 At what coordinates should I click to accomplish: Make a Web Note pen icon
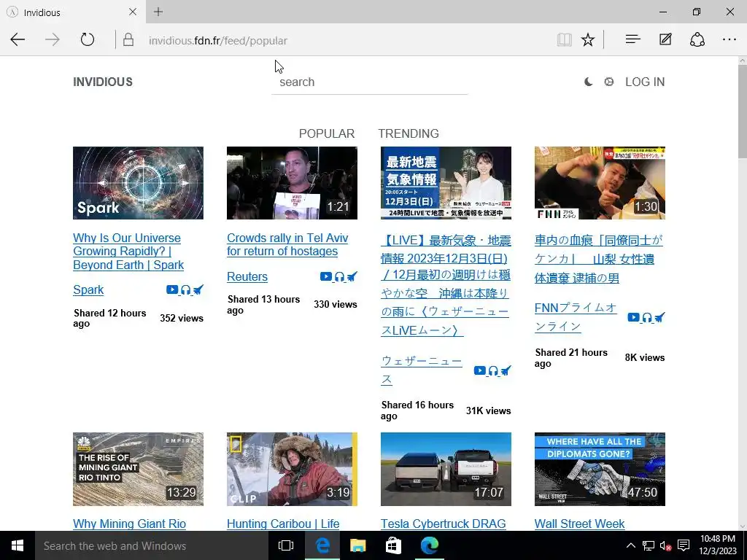point(665,39)
